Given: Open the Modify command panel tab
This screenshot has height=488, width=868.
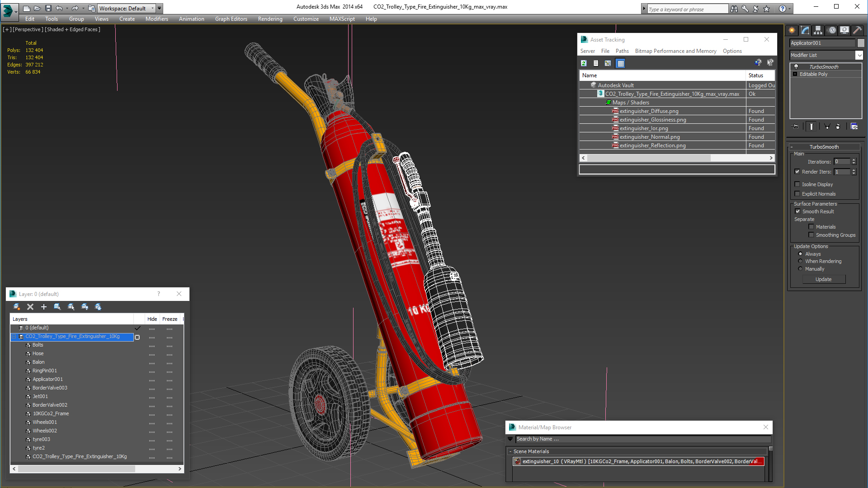Looking at the screenshot, I should pyautogui.click(x=805, y=30).
